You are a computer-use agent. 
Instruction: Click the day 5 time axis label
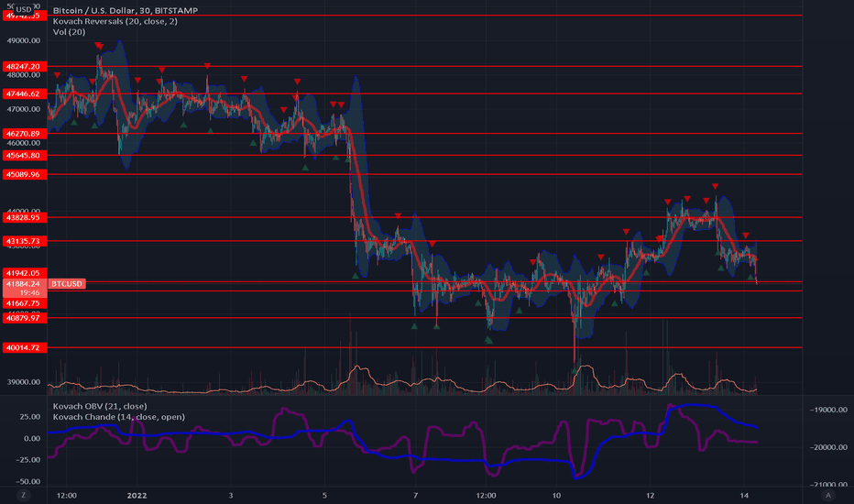[x=324, y=495]
